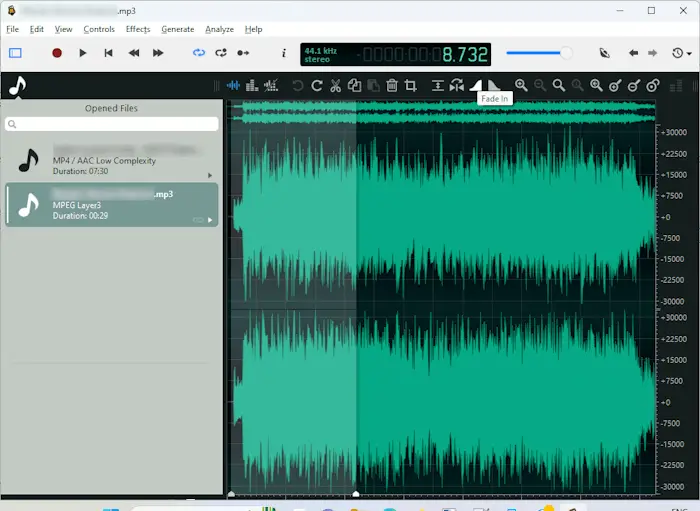Click the plain magnifier zoom icon
Image resolution: width=700 pixels, height=511 pixels.
[558, 85]
